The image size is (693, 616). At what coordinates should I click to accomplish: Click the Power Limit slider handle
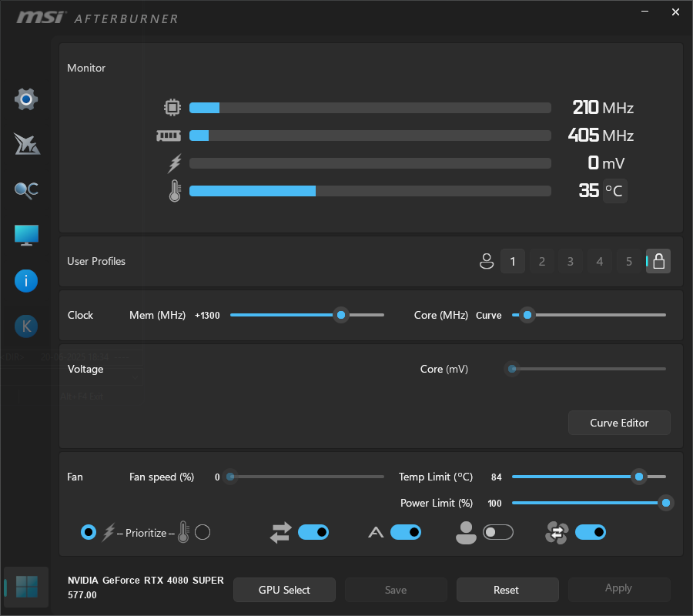(x=666, y=503)
